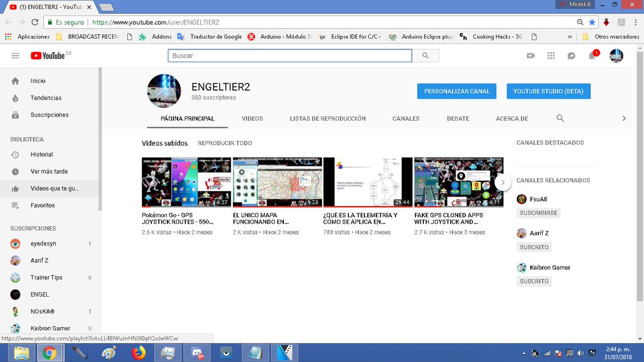Click the ENGELTIER2 channel avatar

click(164, 91)
